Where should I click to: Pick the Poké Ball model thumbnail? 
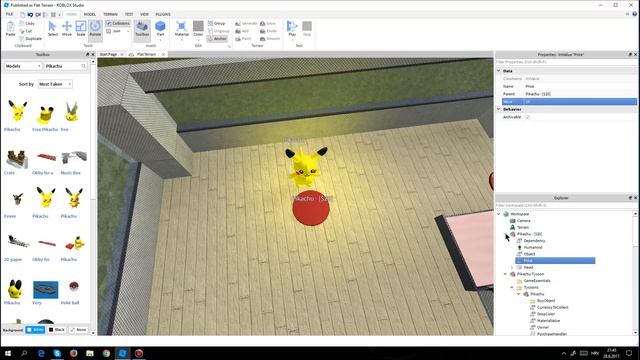(73, 286)
